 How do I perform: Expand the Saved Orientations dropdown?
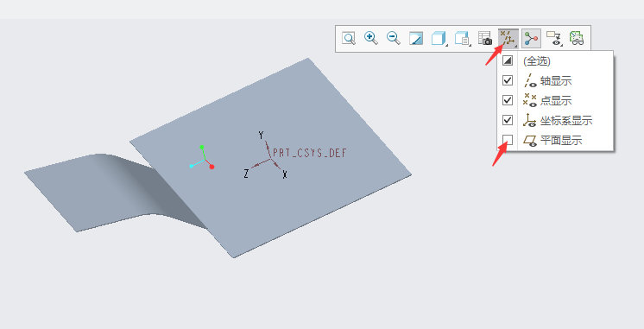tap(463, 39)
